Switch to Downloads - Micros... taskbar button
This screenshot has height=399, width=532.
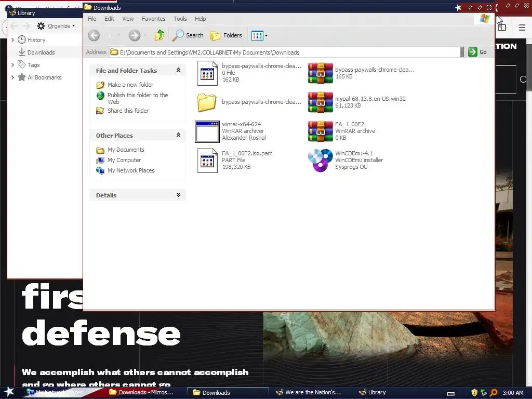point(141,392)
